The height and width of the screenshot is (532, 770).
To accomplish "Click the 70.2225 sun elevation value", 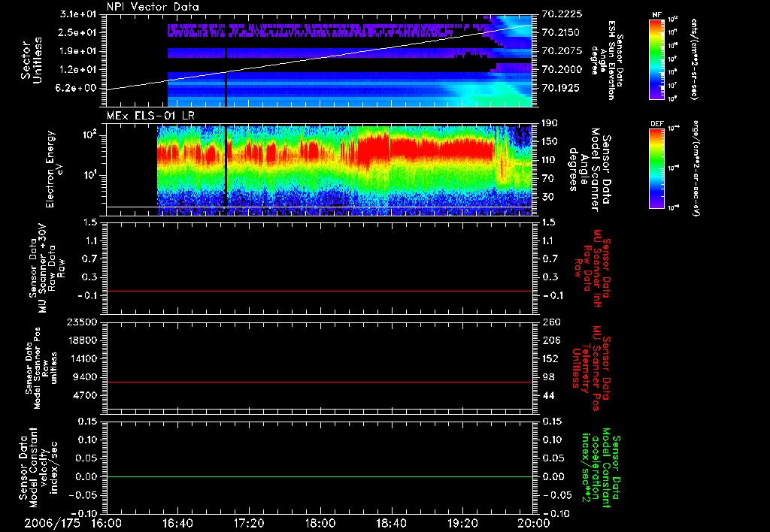I will coord(562,14).
